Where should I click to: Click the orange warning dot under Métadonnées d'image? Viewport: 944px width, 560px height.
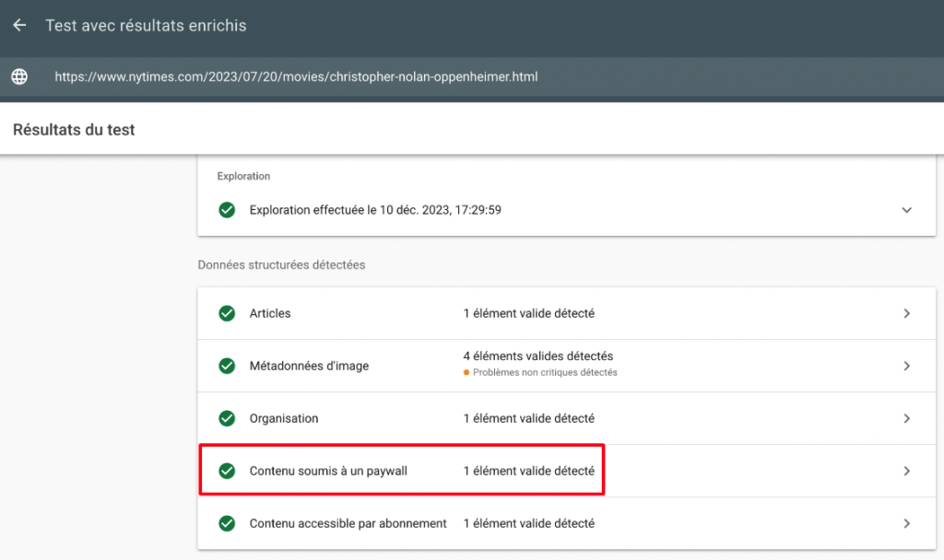pyautogui.click(x=464, y=372)
